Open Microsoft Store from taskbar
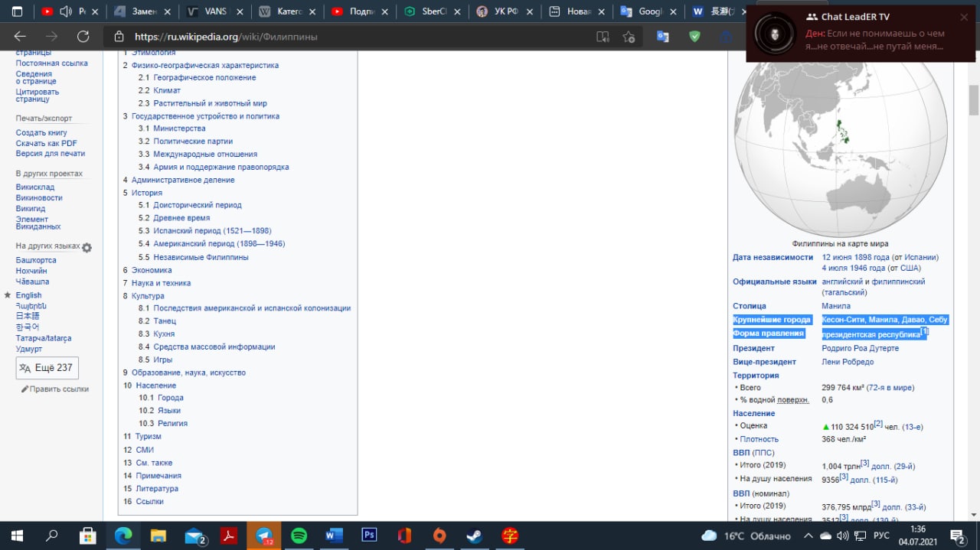The height and width of the screenshot is (550, 980). point(88,535)
